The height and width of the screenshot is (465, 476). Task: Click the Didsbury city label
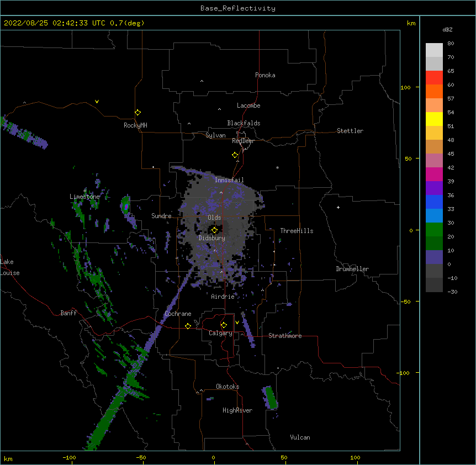pos(211,238)
